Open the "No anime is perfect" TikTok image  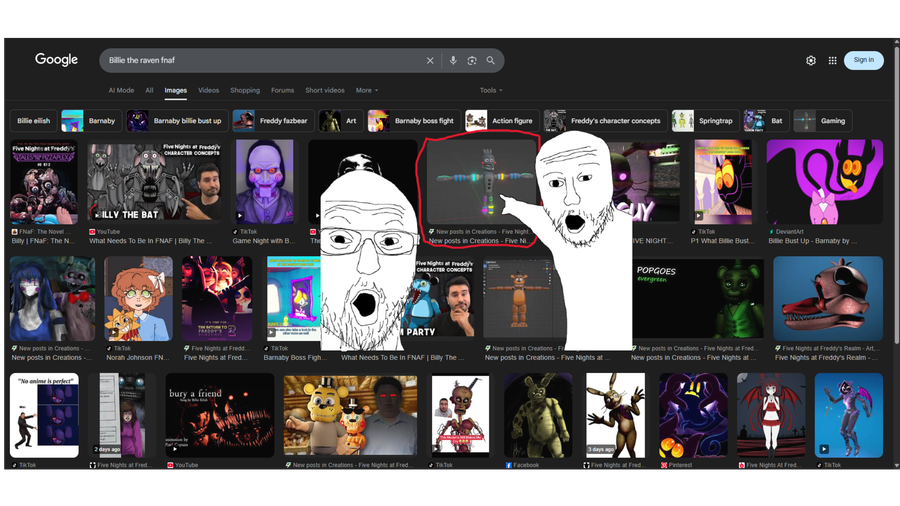[x=44, y=415]
